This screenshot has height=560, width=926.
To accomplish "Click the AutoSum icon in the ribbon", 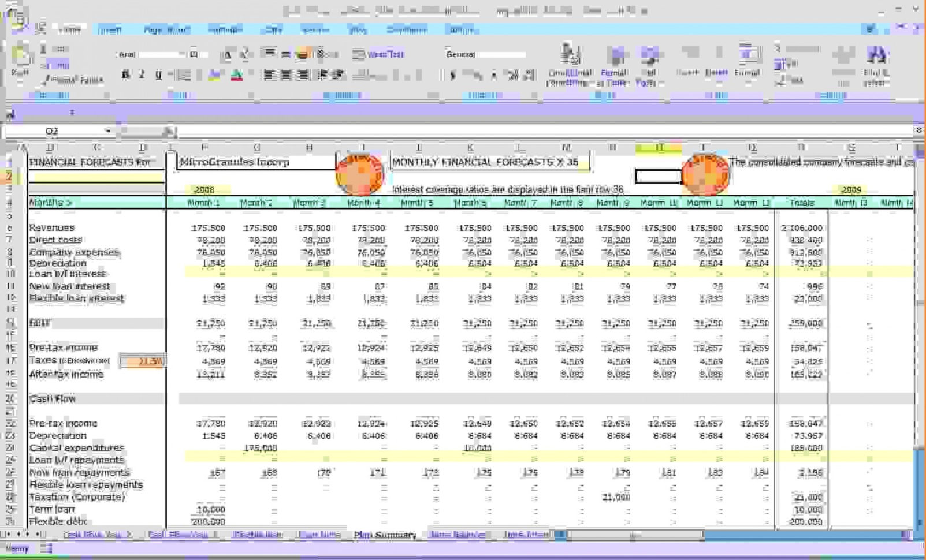I will pyautogui.click(x=776, y=48).
